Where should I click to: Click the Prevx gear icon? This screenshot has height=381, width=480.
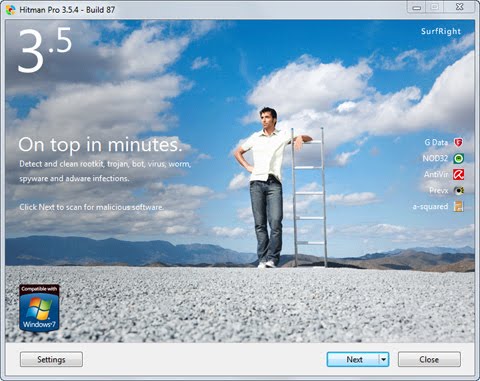[x=459, y=190]
